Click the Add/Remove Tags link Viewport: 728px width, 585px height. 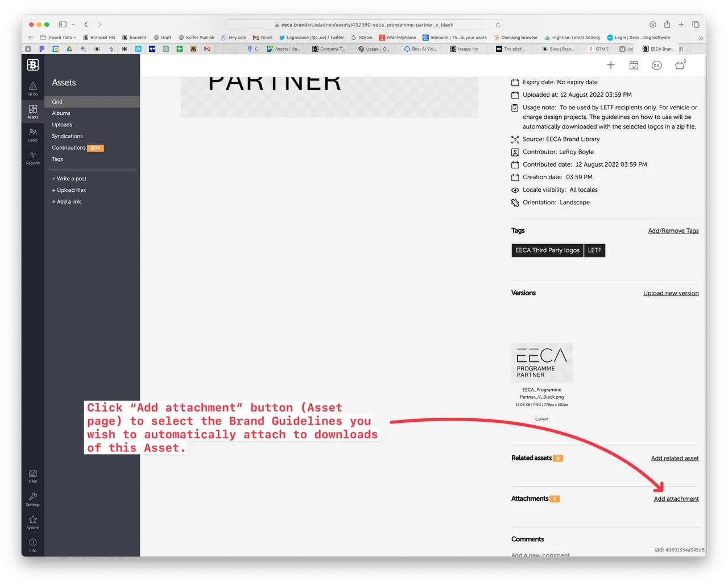(x=673, y=230)
